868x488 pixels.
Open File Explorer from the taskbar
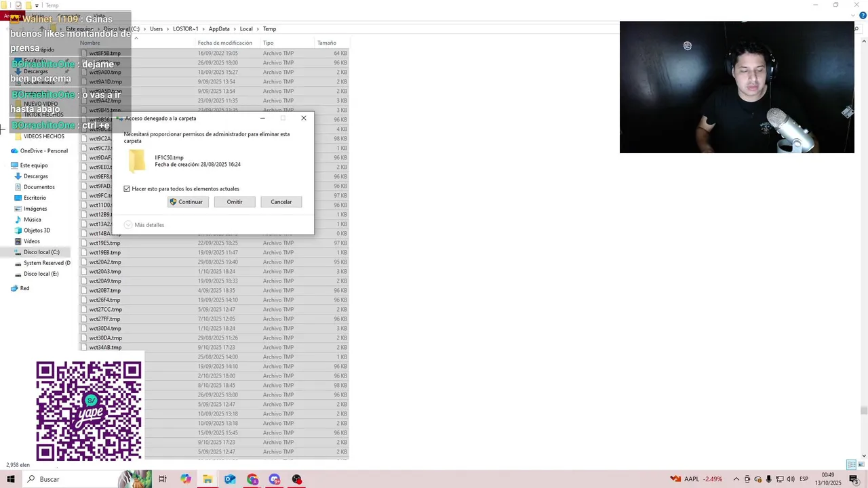pyautogui.click(x=208, y=479)
